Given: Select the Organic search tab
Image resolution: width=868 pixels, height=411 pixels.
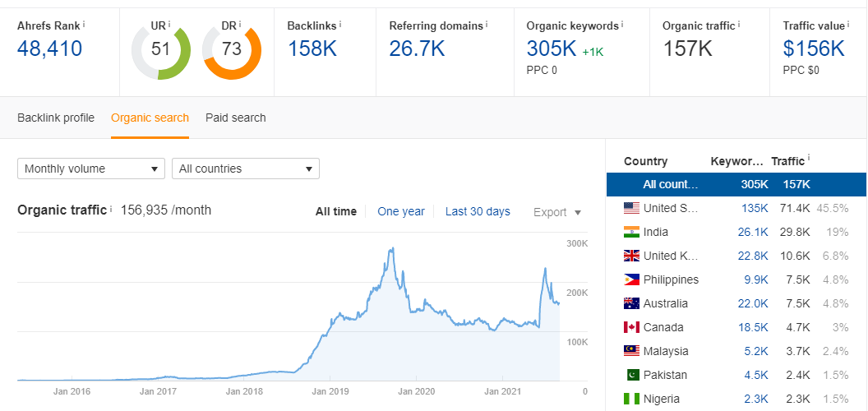Looking at the screenshot, I should (150, 118).
